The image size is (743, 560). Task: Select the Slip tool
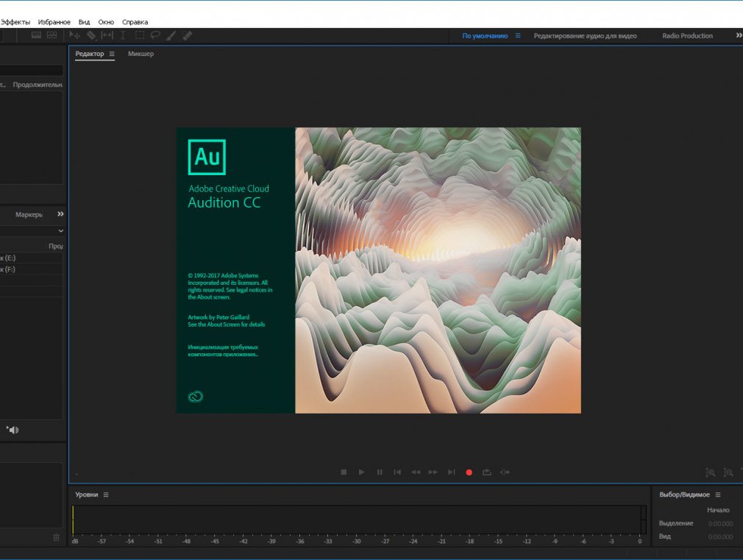[107, 35]
